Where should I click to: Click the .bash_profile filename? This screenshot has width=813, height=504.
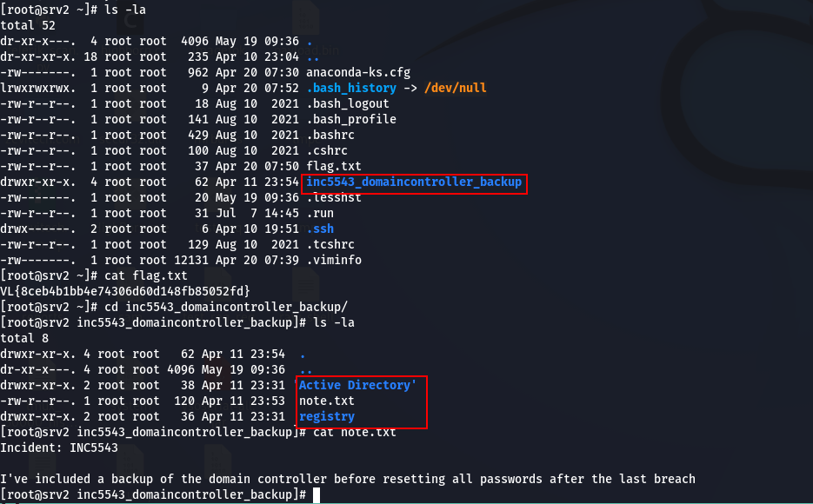click(x=351, y=120)
